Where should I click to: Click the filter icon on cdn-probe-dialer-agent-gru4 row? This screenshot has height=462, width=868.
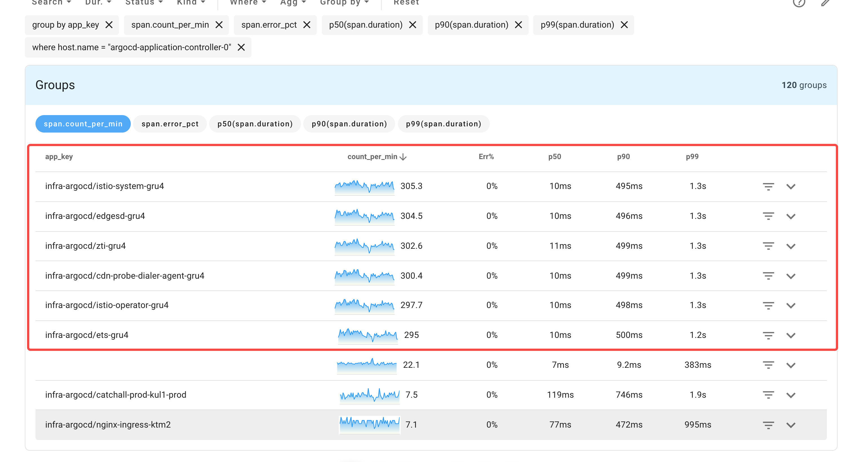point(768,276)
